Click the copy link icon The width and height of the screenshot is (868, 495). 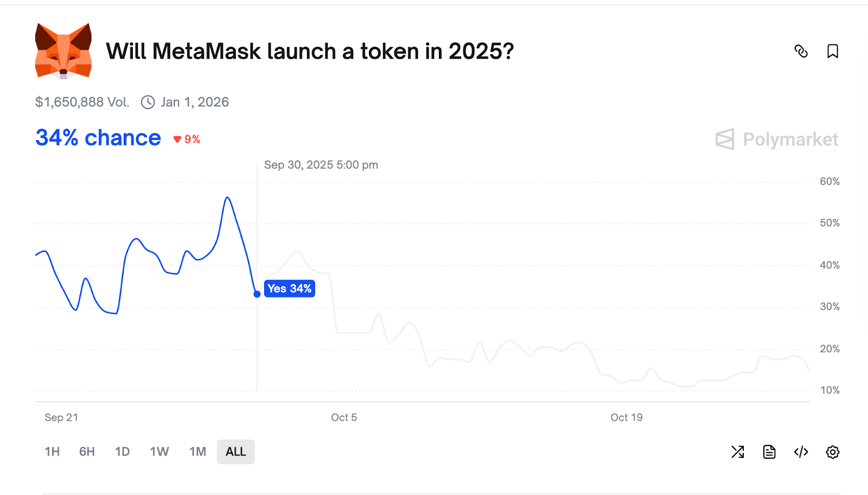[x=801, y=51]
